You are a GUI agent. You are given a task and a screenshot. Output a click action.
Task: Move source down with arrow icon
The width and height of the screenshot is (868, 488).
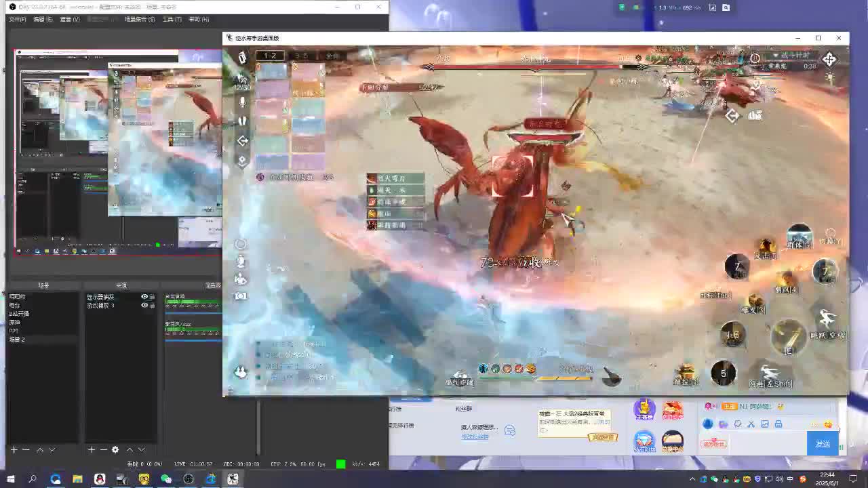(141, 449)
